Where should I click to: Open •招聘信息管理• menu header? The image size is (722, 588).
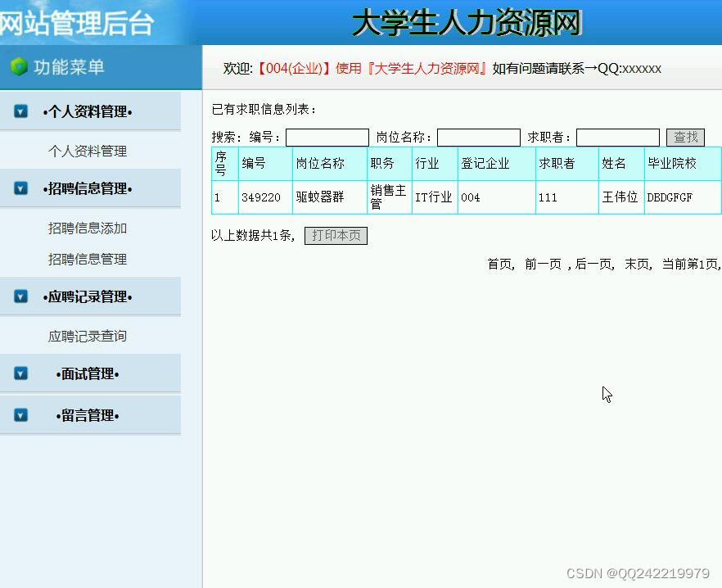88,188
